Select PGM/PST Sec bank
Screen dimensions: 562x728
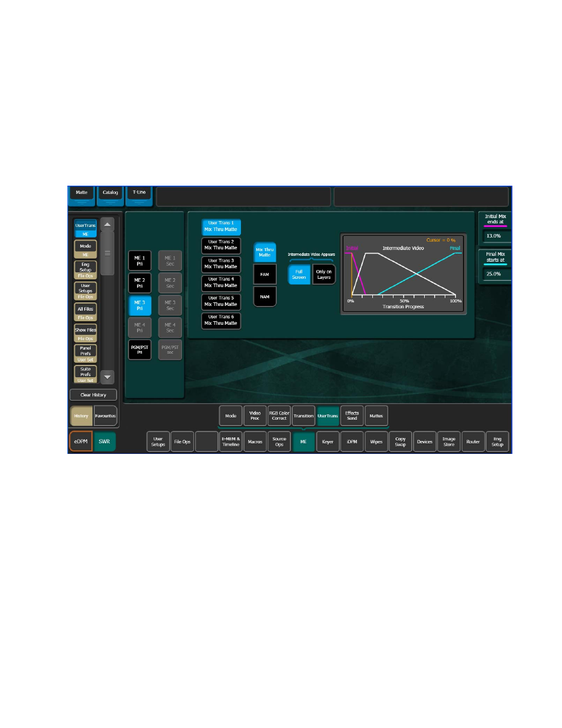click(170, 350)
